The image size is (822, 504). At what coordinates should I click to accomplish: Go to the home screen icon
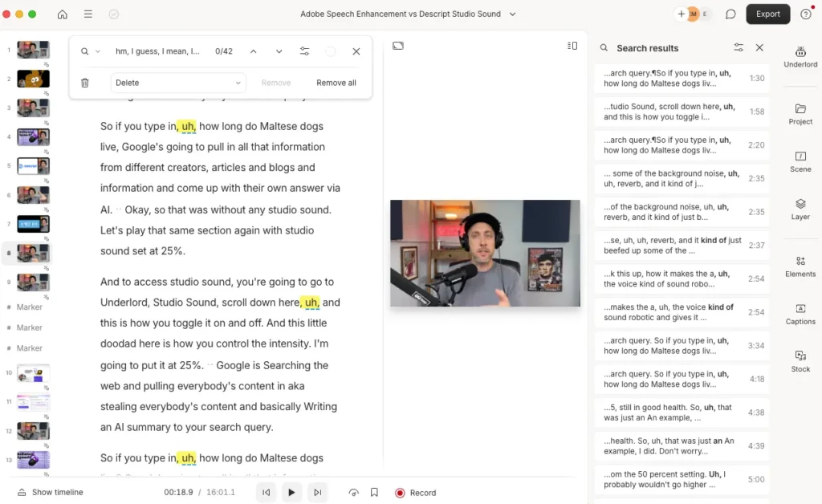[x=63, y=14]
